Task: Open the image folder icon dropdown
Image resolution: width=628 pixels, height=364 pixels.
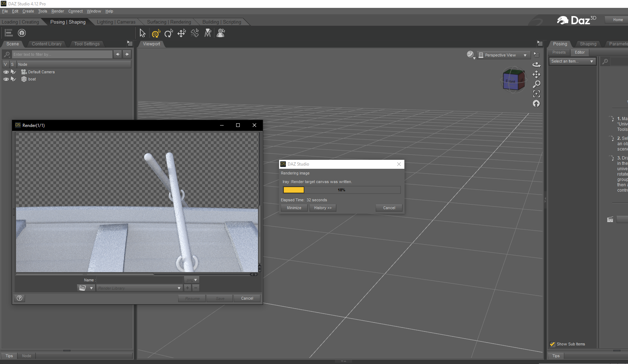Action: point(86,288)
